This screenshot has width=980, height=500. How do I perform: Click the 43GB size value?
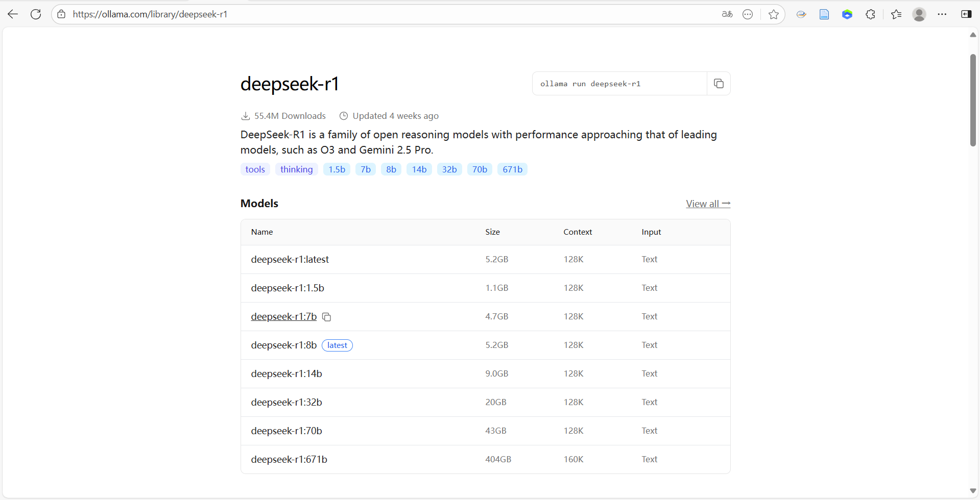496,431
